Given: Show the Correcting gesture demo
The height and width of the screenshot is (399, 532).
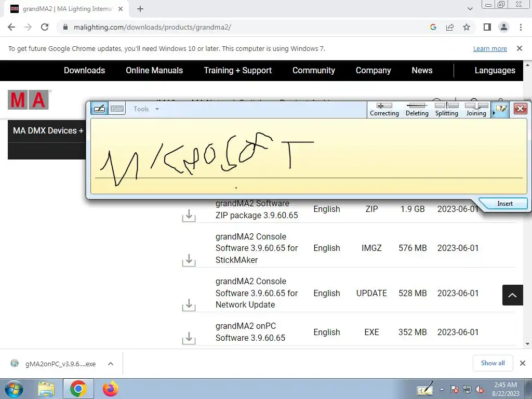Looking at the screenshot, I should point(384,110).
